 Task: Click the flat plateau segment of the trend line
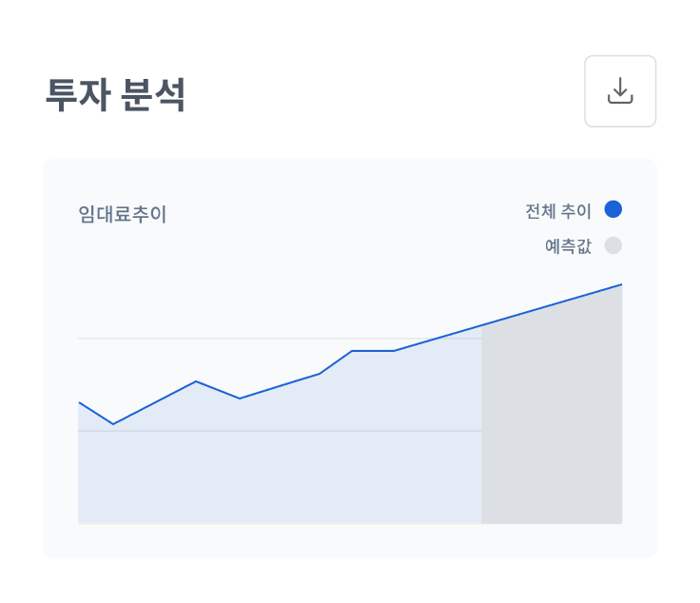point(373,351)
